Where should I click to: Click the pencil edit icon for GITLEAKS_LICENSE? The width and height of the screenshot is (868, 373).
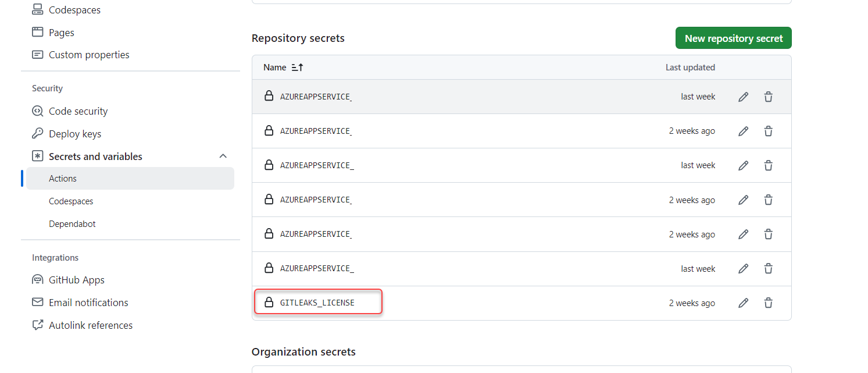[x=743, y=303]
